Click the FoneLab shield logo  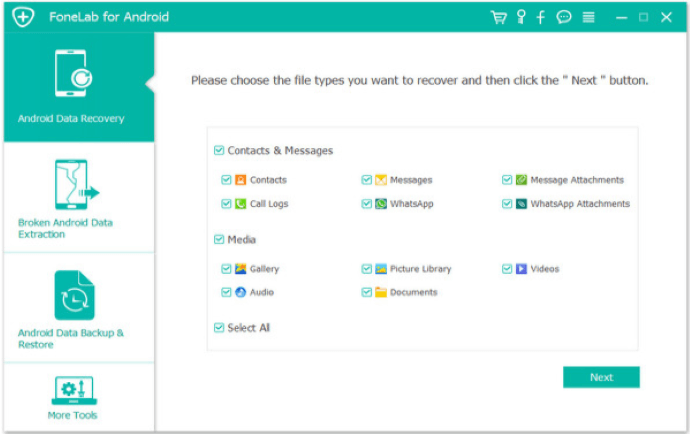point(23,17)
